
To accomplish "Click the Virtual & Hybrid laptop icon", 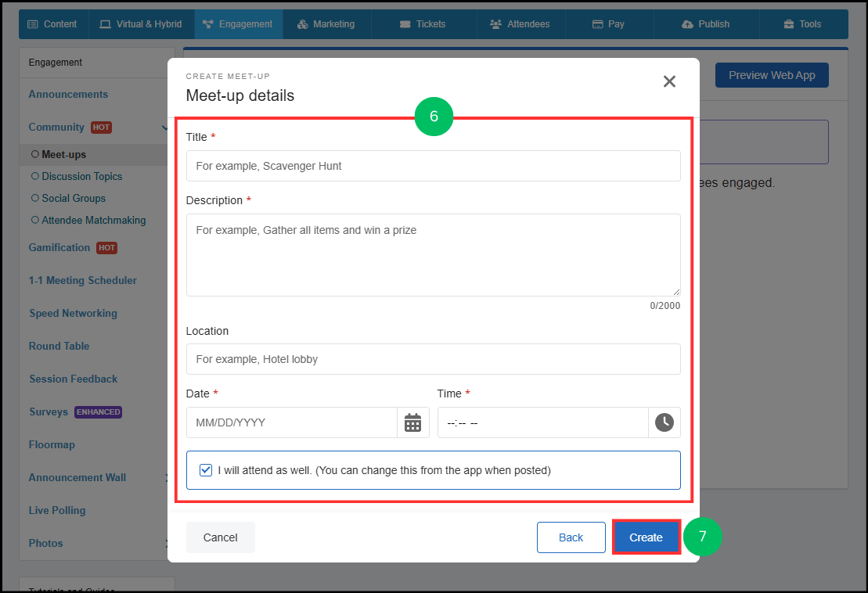I will click(105, 24).
